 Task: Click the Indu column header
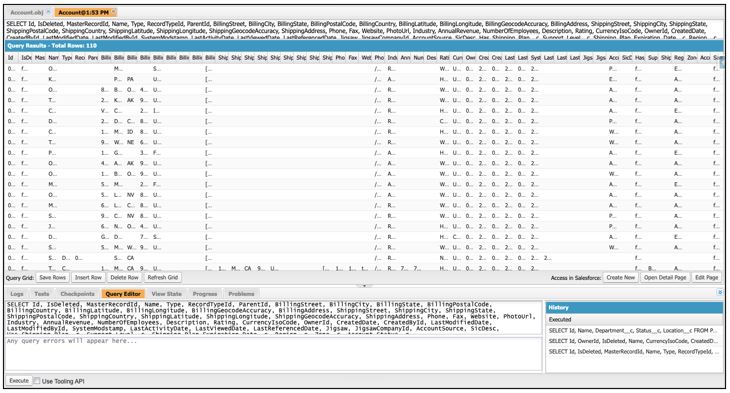pos(392,58)
